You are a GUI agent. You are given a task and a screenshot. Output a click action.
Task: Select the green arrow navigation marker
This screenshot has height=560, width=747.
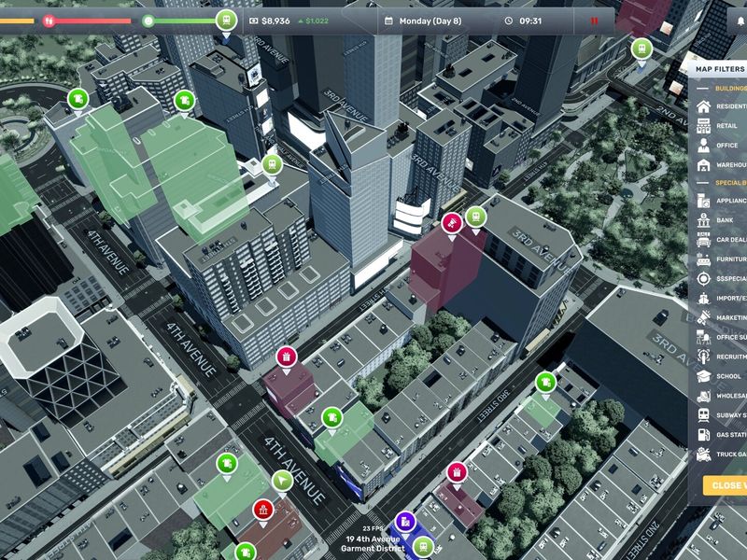pos(282,481)
